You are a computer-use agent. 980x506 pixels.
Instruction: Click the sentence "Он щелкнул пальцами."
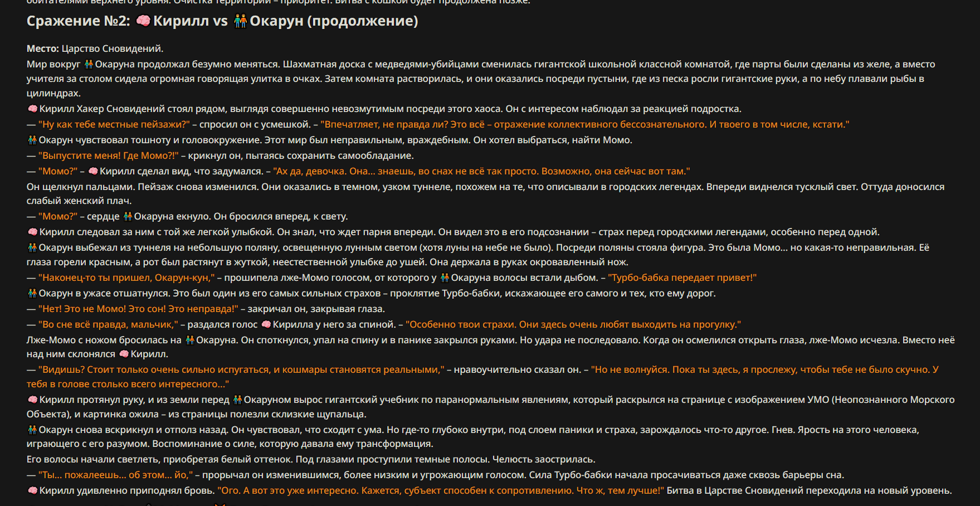[x=81, y=187]
